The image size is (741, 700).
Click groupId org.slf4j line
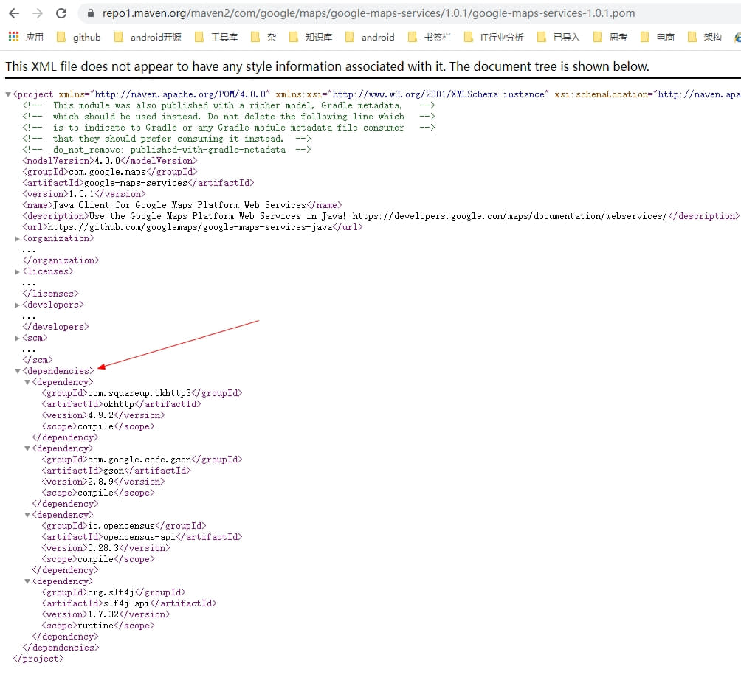[114, 592]
